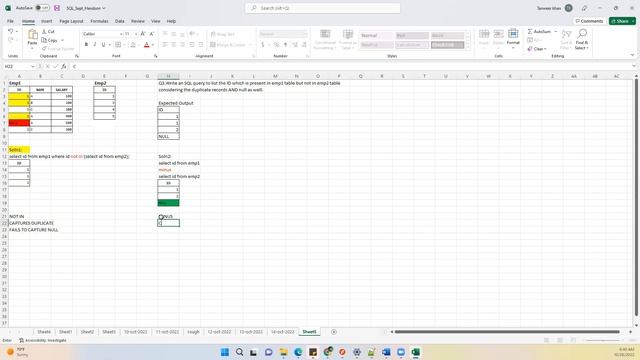Toggle Bold formatting
Viewport: 640px width, 360px height.
(86, 44)
